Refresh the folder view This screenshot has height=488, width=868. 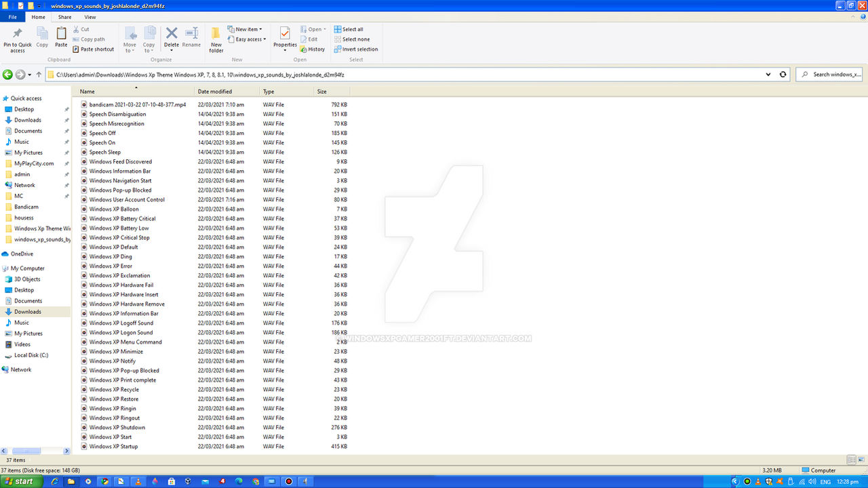click(783, 75)
